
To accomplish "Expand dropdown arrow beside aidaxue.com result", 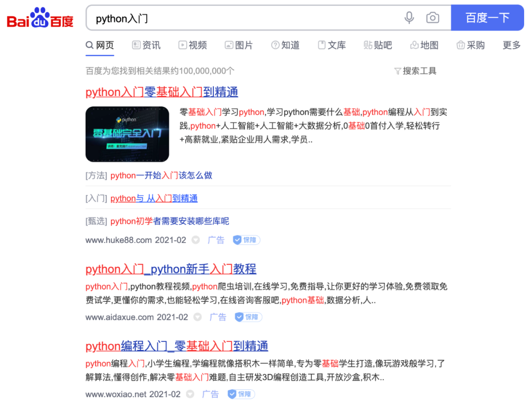I will pyautogui.click(x=198, y=317).
